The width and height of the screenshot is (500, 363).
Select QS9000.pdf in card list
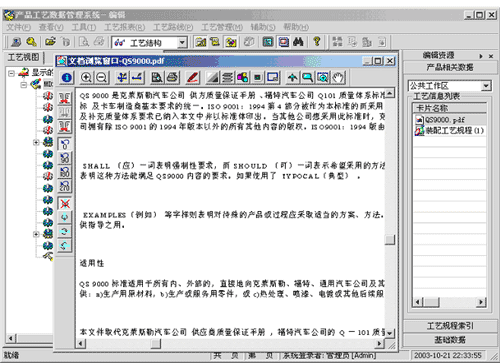click(445, 120)
